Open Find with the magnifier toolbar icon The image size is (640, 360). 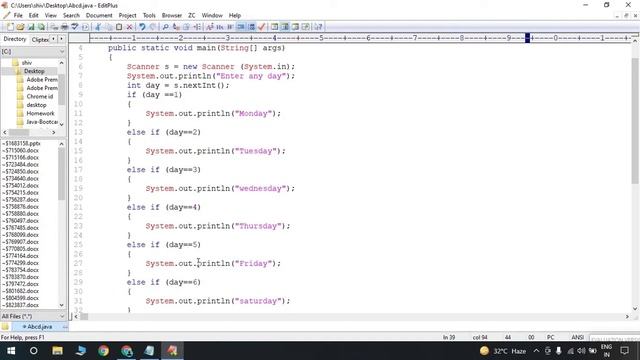165,27
